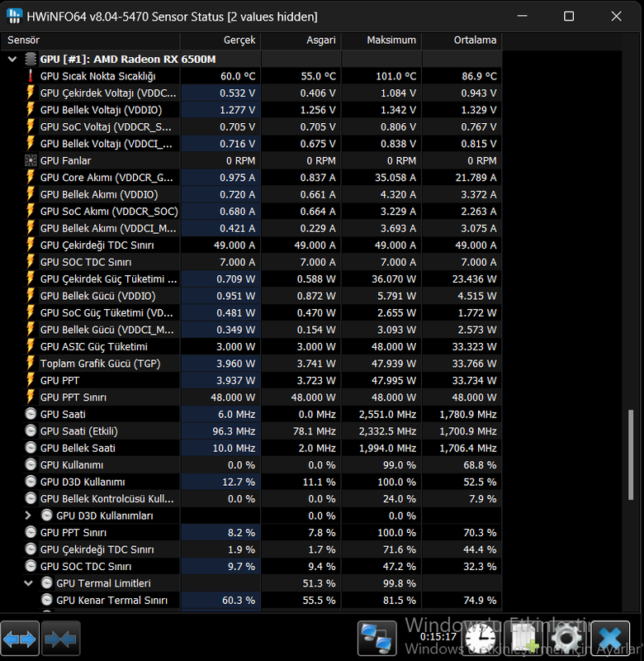
Task: Open sensor settings gear icon
Action: pos(566,639)
